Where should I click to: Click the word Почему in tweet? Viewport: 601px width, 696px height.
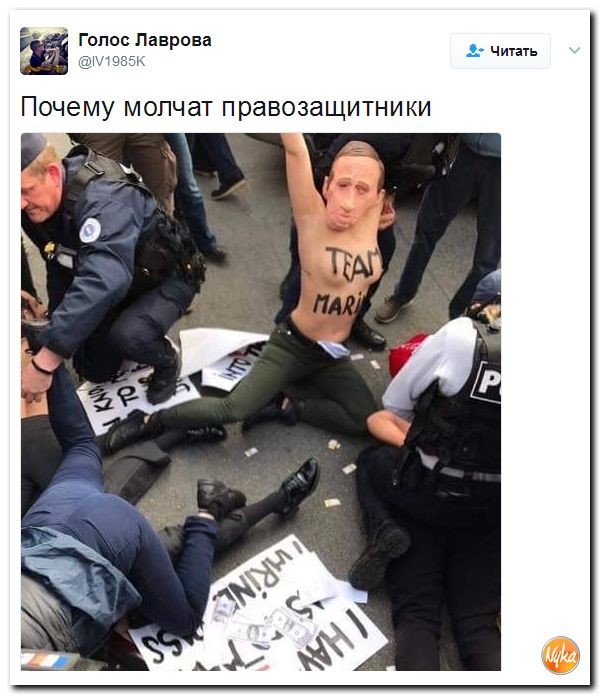[x=67, y=107]
